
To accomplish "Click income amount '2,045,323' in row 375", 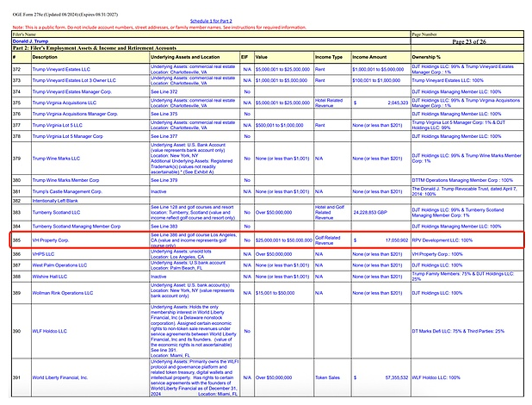I will pos(398,103).
